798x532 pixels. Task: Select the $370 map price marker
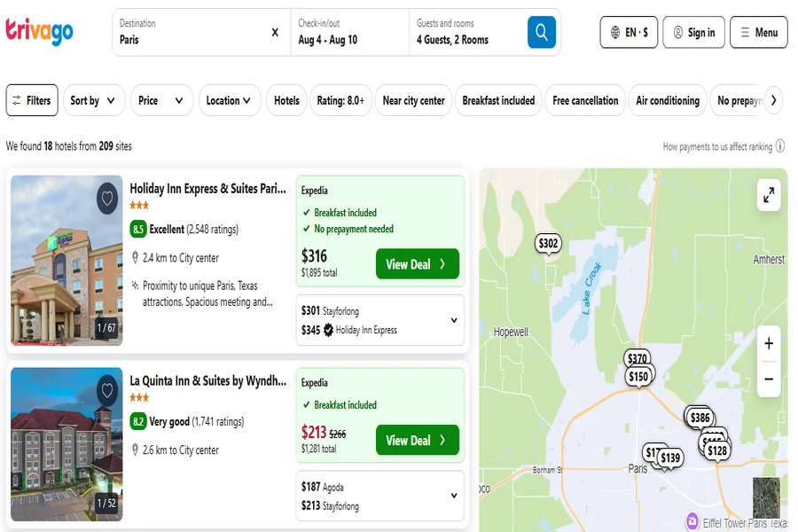(638, 358)
